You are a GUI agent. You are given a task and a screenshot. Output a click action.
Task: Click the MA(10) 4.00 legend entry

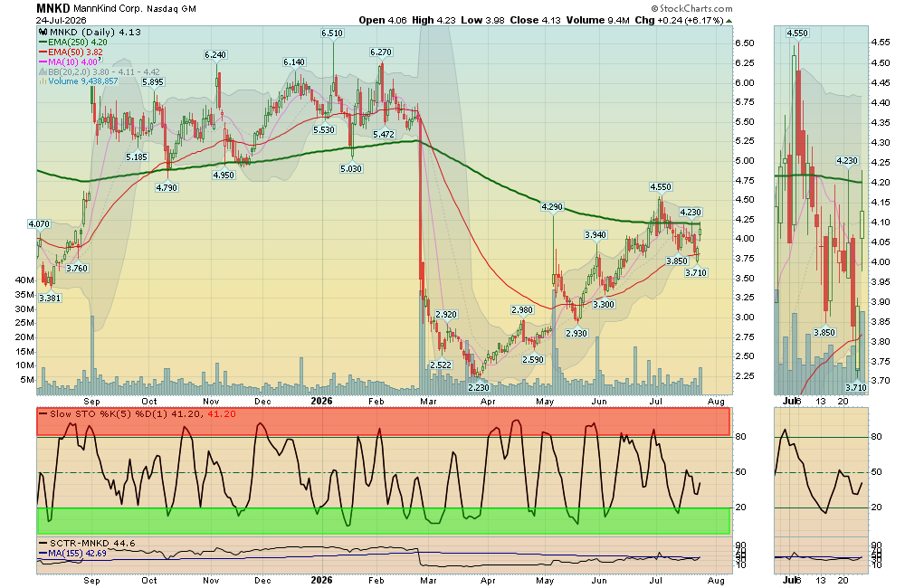click(x=70, y=62)
